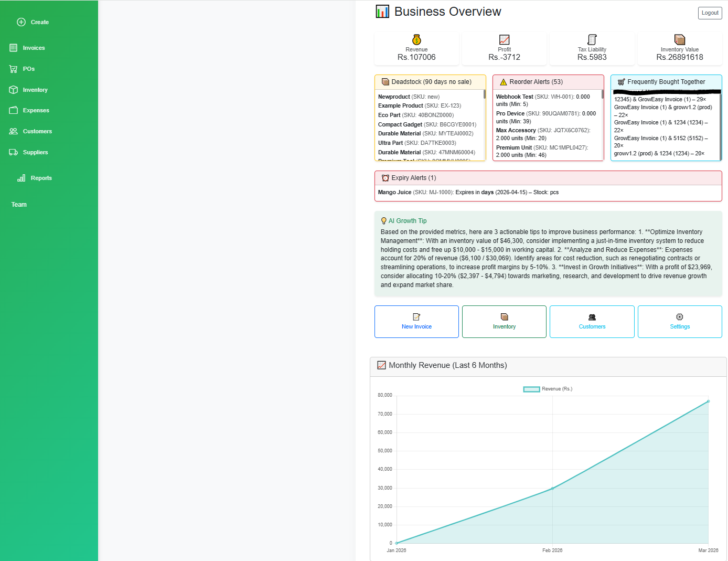Click the Frequently Bought Together cart icon

click(x=622, y=82)
